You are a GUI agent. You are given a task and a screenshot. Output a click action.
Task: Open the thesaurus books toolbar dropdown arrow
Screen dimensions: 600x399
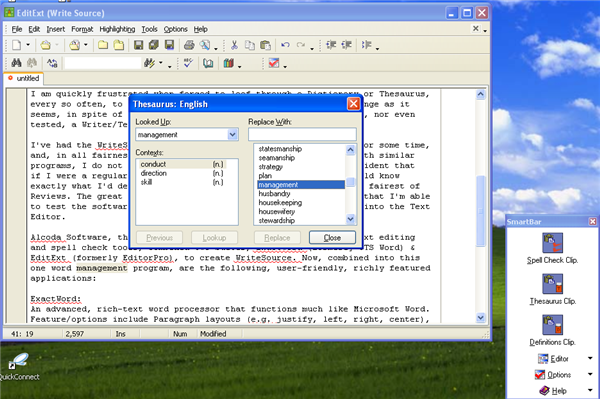click(240, 67)
